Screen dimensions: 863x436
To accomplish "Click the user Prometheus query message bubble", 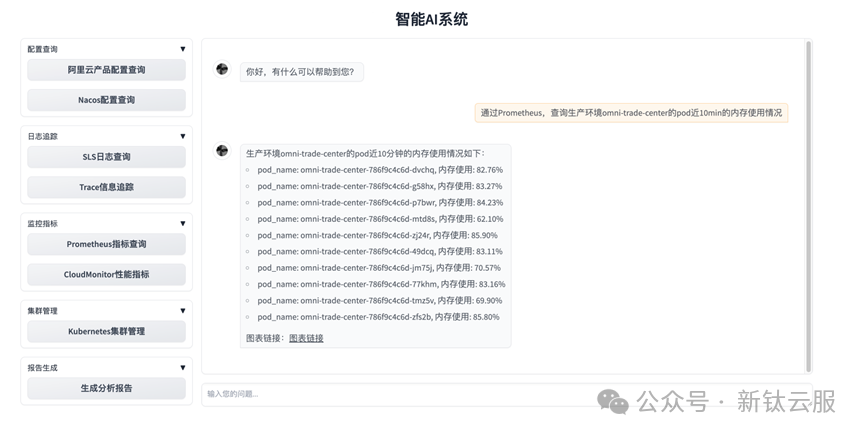I will 631,113.
